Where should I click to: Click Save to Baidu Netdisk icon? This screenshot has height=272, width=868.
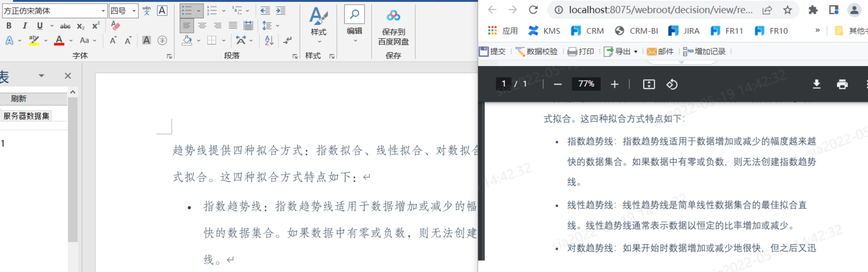(x=393, y=27)
